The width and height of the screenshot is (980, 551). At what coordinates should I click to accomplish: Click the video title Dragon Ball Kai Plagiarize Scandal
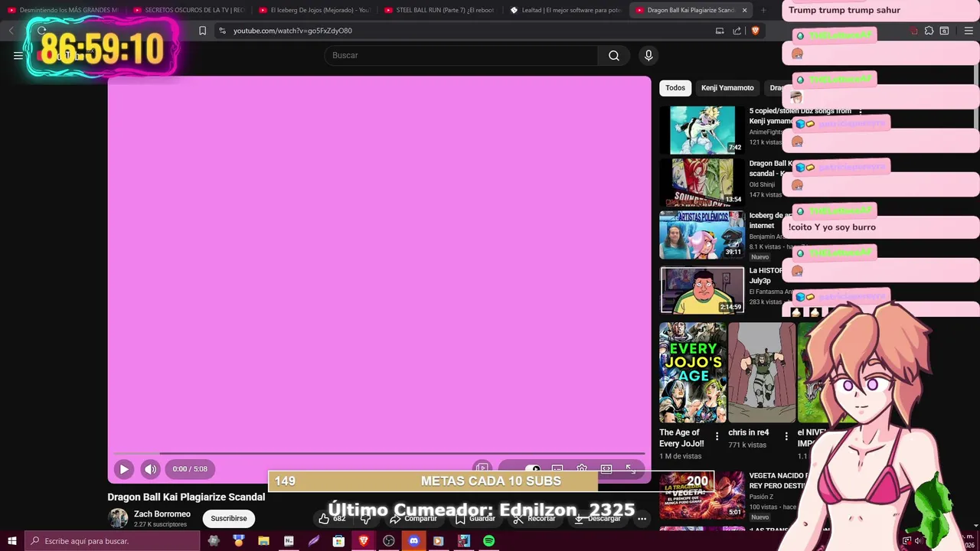[x=186, y=497]
